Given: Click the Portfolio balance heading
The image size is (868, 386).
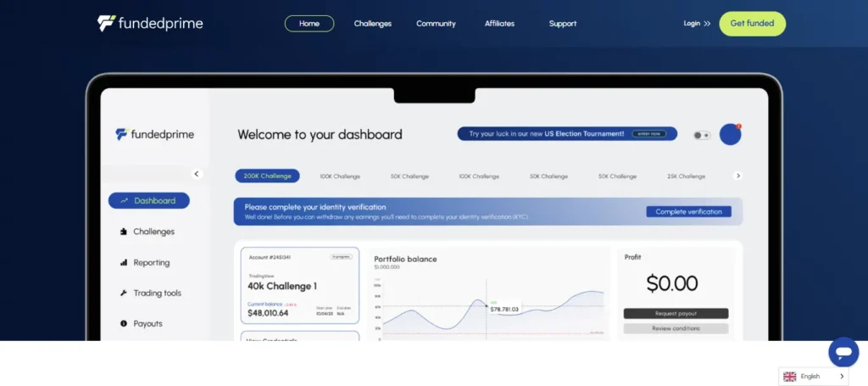Looking at the screenshot, I should [x=405, y=260].
